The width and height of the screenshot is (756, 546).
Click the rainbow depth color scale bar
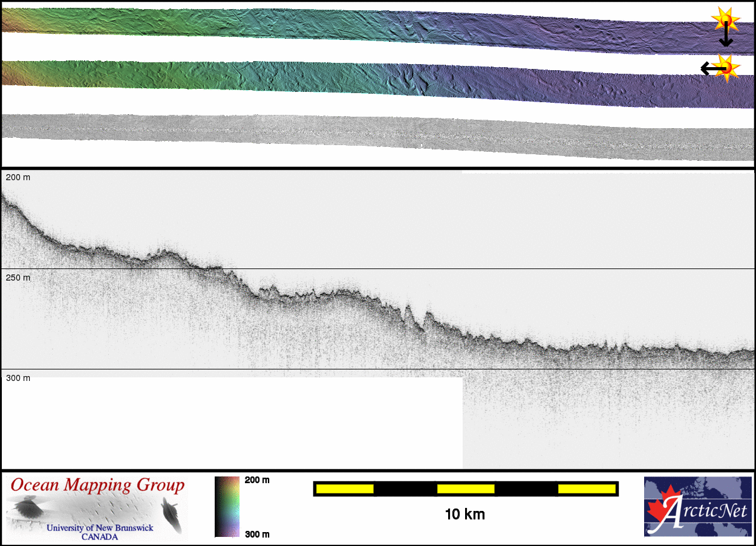point(227,507)
